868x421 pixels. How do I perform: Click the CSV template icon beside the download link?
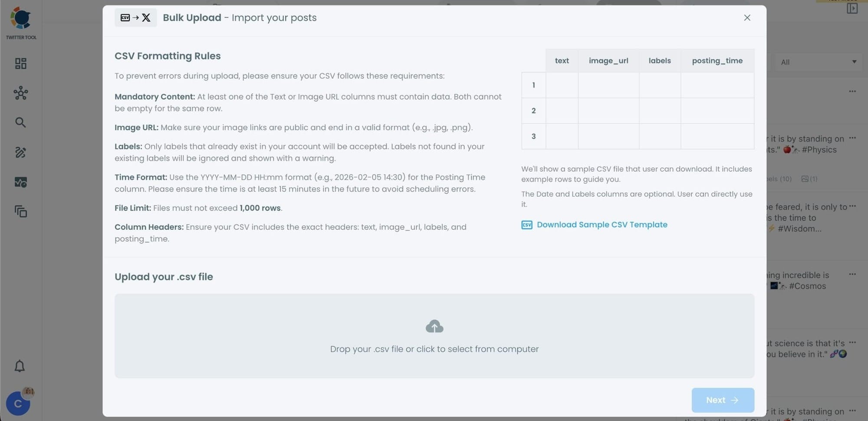(x=526, y=225)
